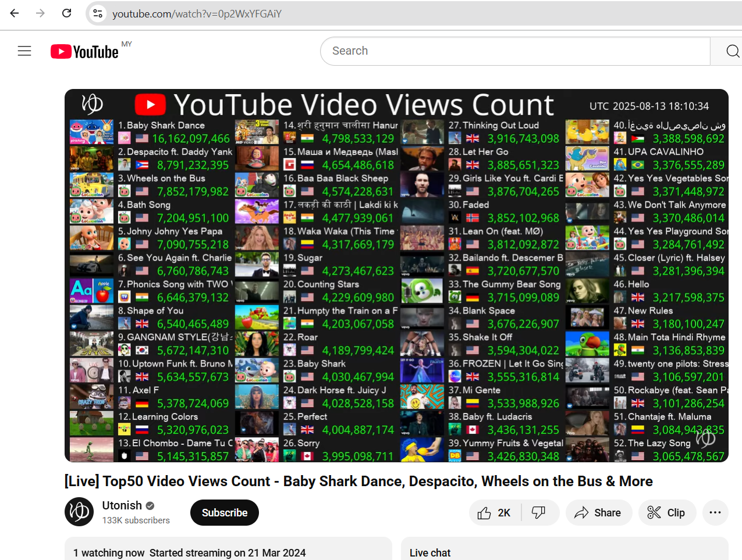Click the browser forward arrow
This screenshot has width=742, height=560.
[x=40, y=13]
